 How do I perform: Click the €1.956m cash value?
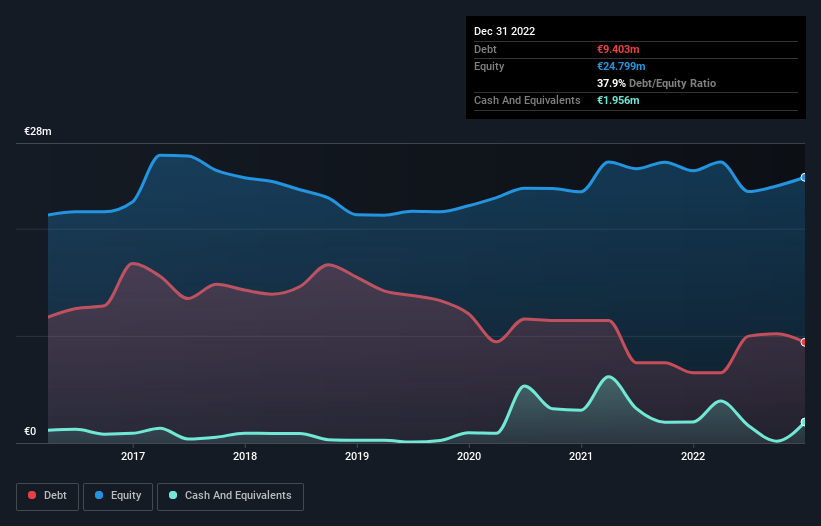618,100
